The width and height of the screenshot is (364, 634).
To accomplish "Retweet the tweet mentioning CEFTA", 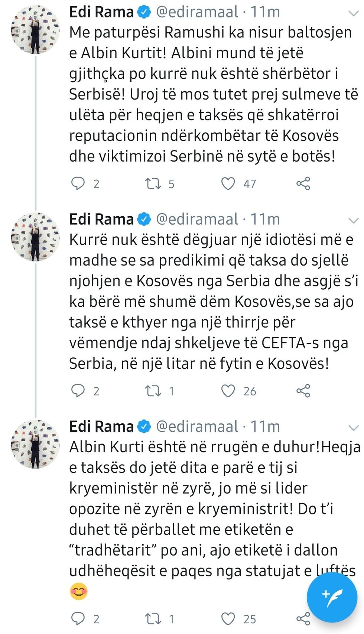I will [154, 390].
